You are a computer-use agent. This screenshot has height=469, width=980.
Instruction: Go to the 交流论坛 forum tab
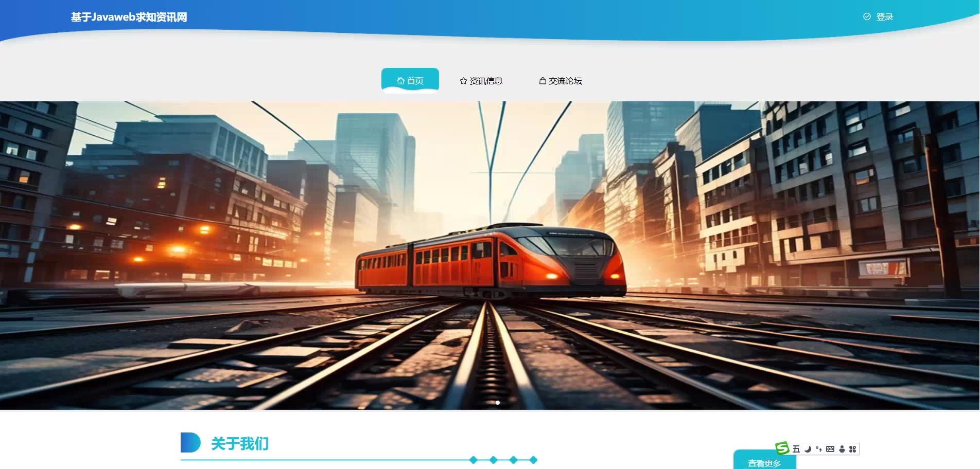coord(561,81)
